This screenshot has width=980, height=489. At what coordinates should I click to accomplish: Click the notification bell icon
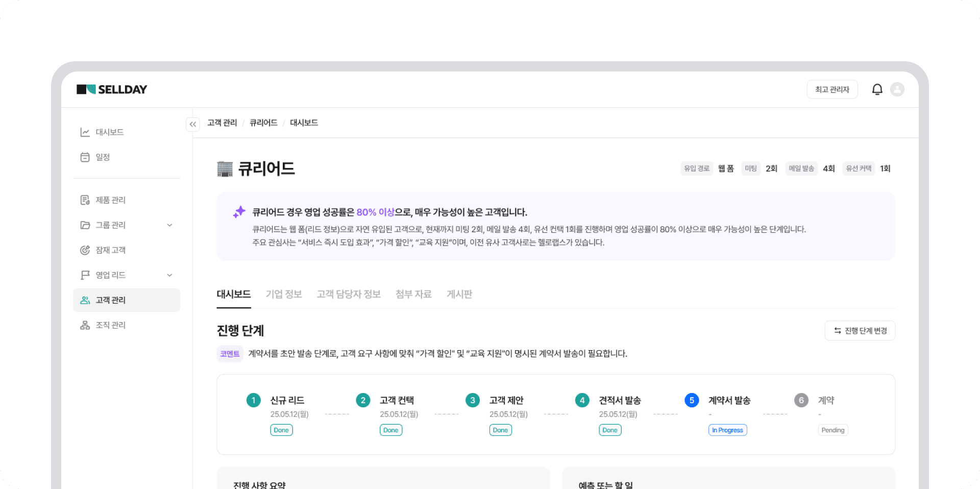coord(877,89)
